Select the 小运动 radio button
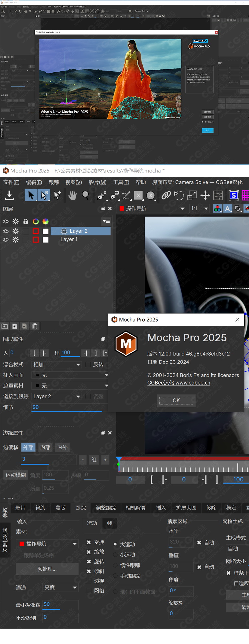The height and width of the screenshot is (644, 249). (115, 555)
